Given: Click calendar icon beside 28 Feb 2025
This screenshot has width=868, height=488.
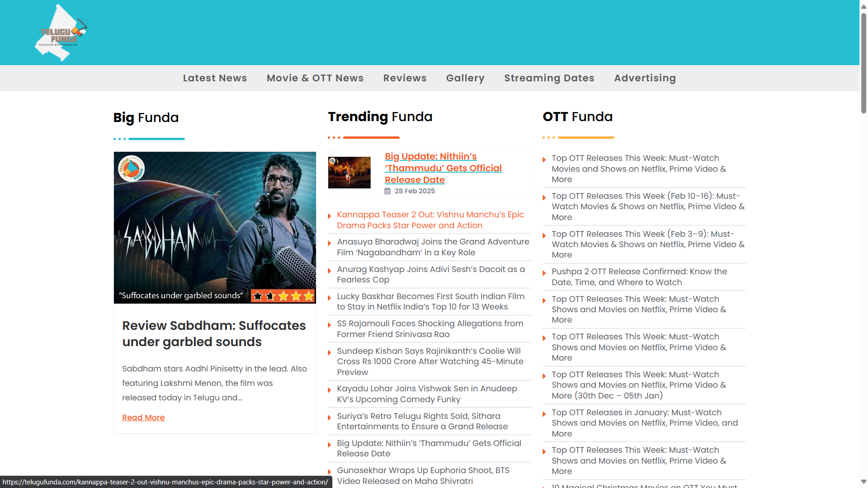Looking at the screenshot, I should tap(387, 191).
